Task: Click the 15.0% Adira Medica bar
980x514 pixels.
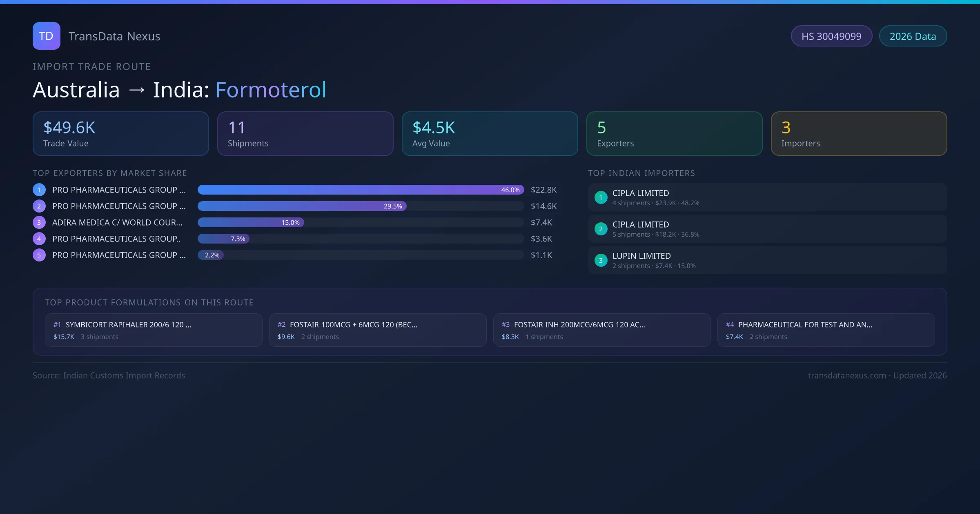Action: pos(251,222)
